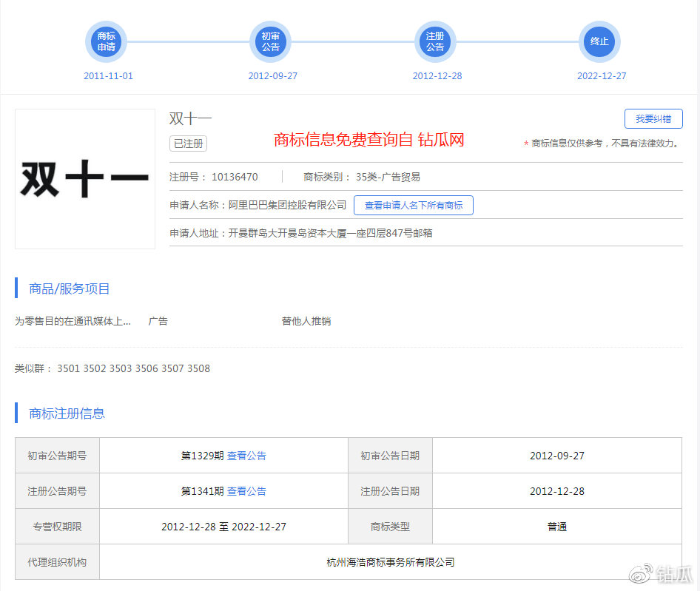Image resolution: width=700 pixels, height=591 pixels.
Task: Click the 初审公告 timeline circle
Action: click(x=271, y=41)
